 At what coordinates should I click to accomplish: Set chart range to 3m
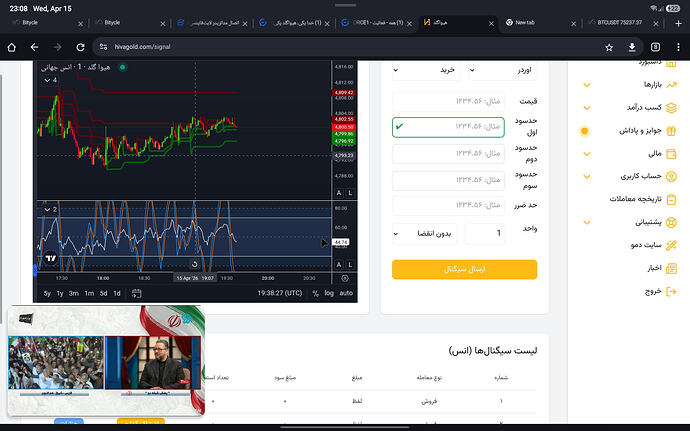click(73, 293)
